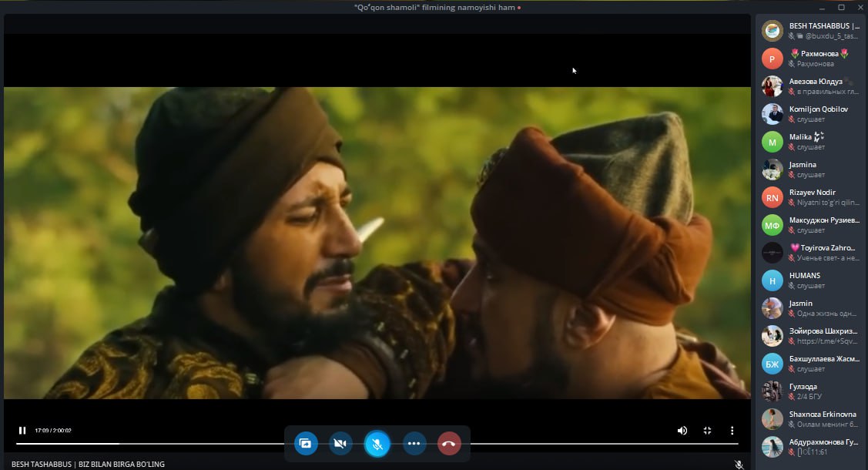Select participant Максуджон Рузиев
Screen dimensions: 868x470
[810, 225]
